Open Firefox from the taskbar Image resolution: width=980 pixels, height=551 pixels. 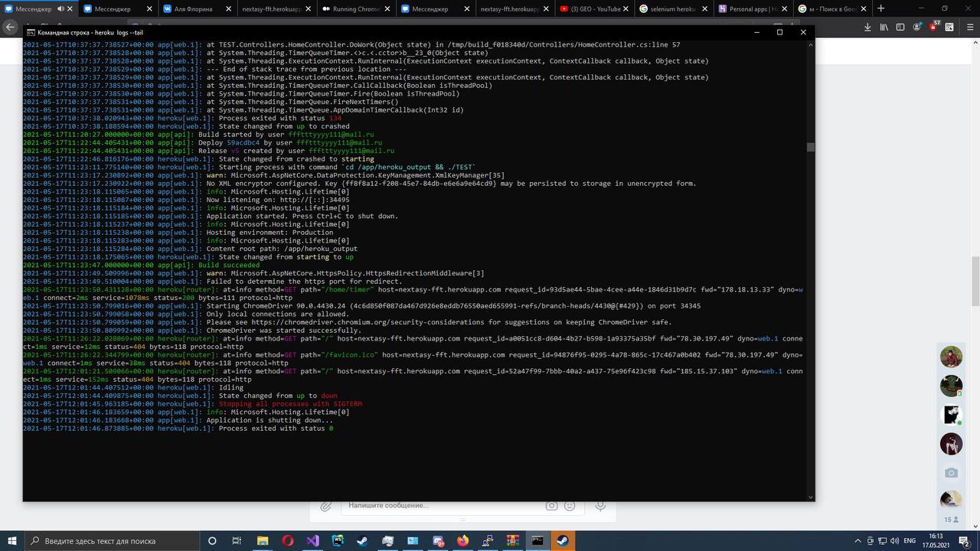(x=462, y=540)
